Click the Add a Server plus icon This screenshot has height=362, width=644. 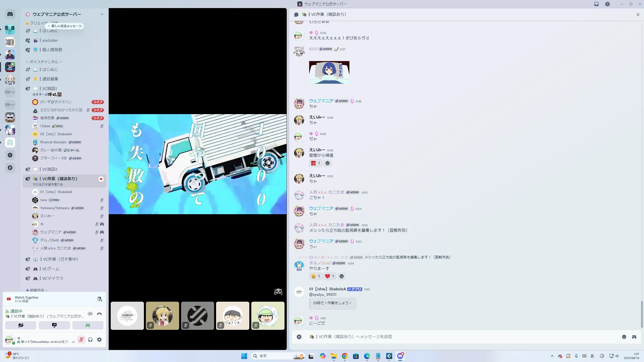10,155
